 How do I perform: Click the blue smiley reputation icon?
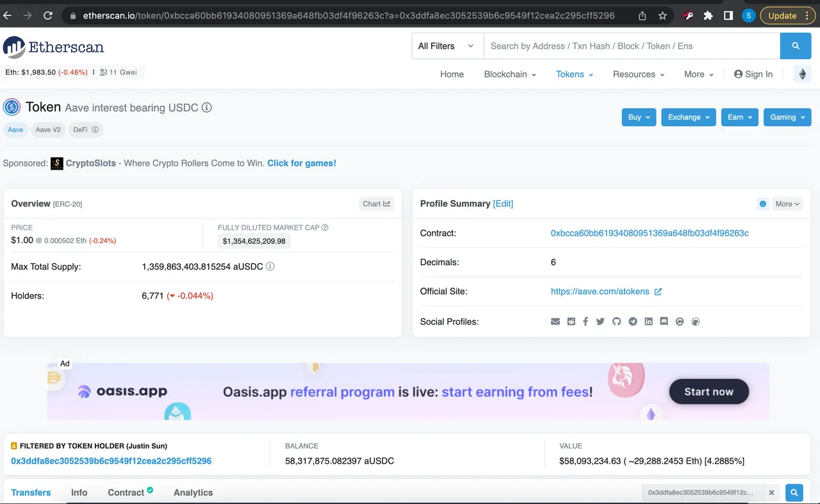763,204
